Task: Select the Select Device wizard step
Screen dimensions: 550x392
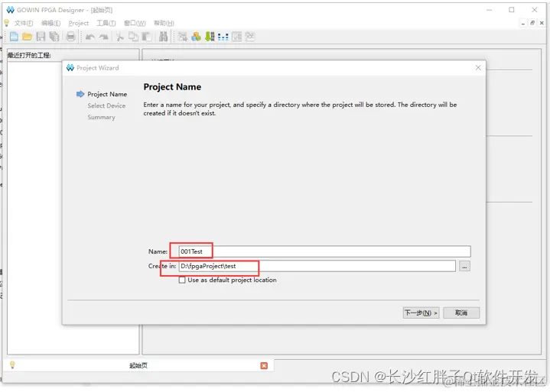Action: (106, 105)
